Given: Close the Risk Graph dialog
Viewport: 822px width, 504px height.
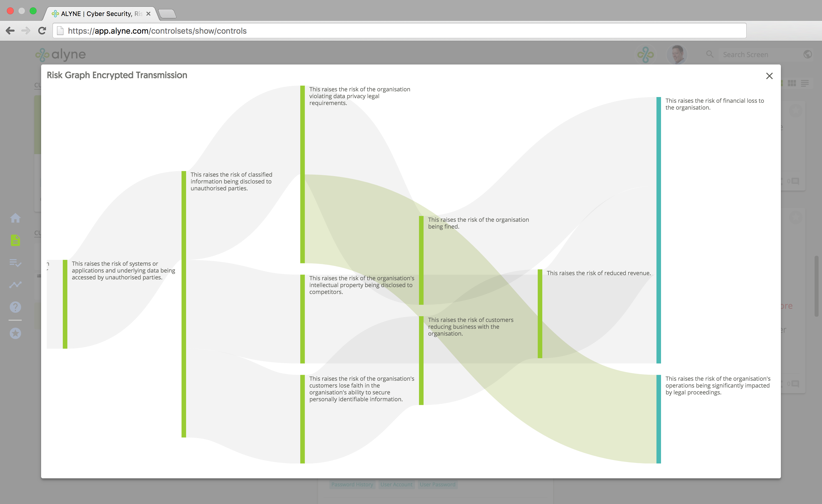Looking at the screenshot, I should click(769, 76).
